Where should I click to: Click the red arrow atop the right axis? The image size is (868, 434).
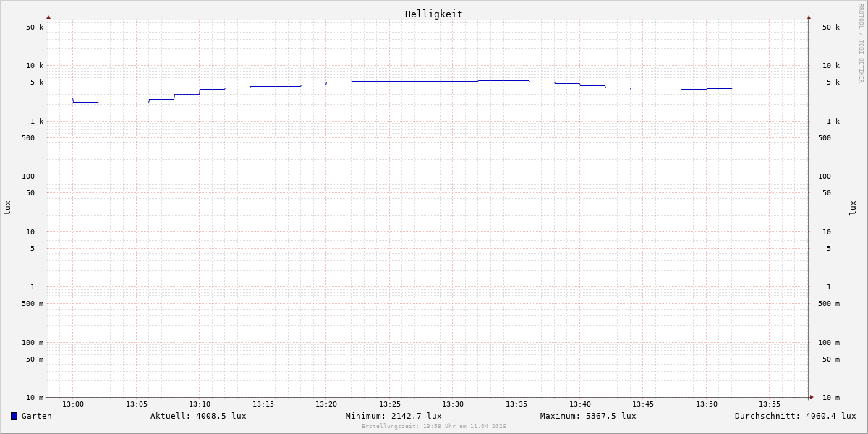tap(809, 17)
